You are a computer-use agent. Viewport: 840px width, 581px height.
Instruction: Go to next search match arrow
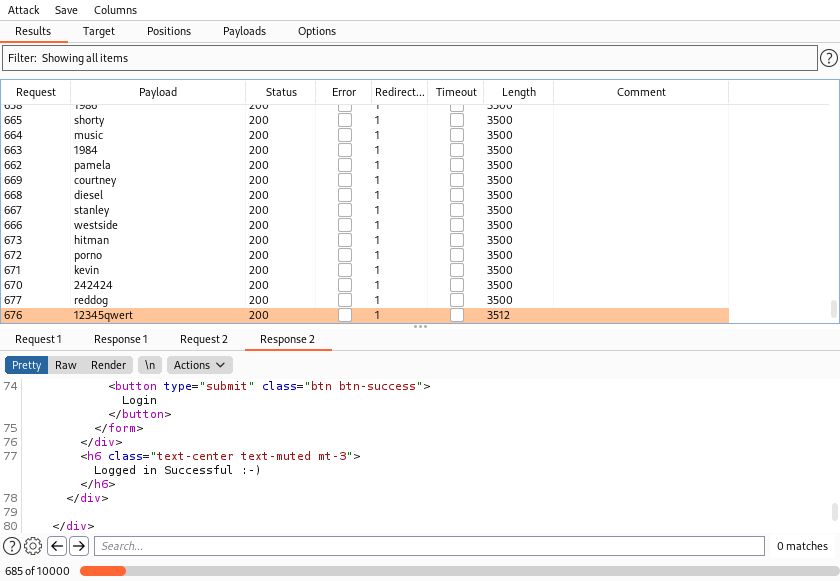pyautogui.click(x=79, y=546)
